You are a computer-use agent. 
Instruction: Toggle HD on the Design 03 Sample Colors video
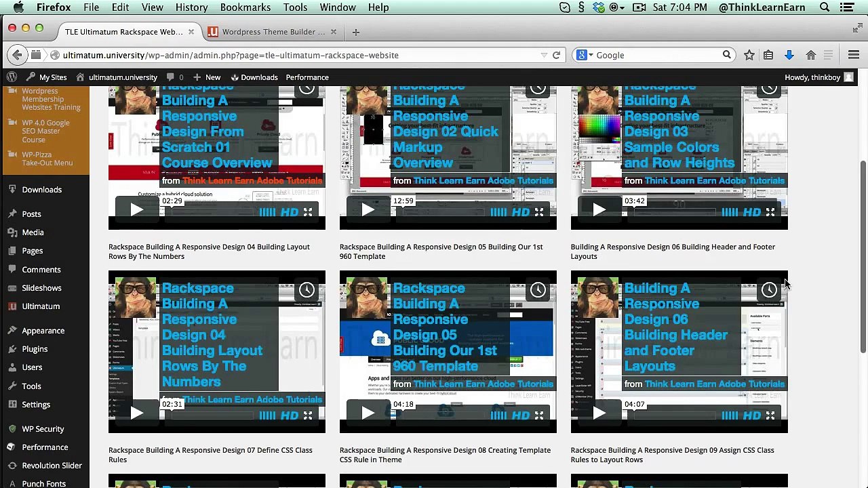(x=752, y=212)
